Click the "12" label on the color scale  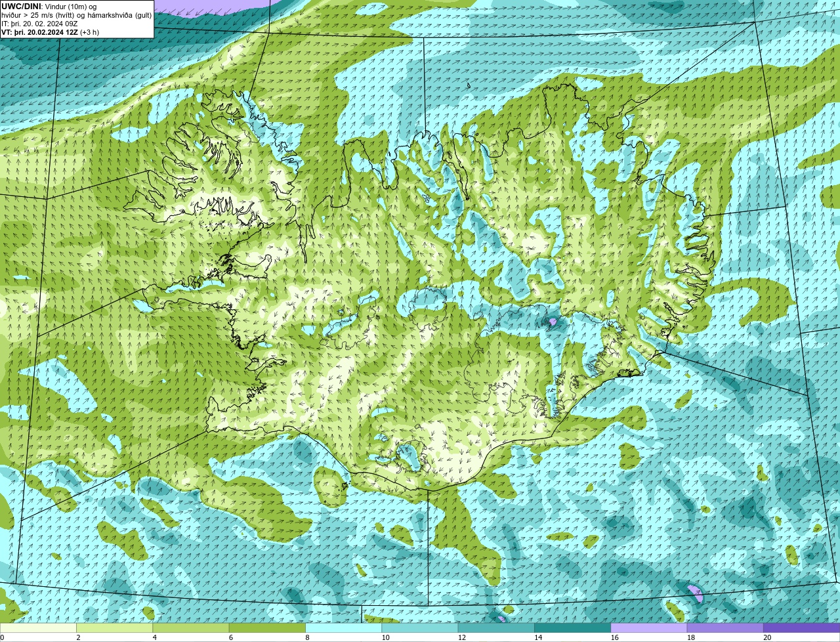coord(461,637)
